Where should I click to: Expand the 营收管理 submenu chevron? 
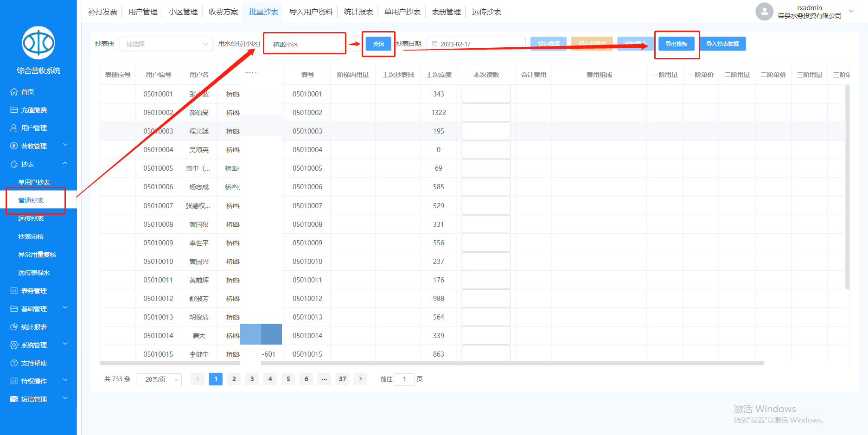click(65, 145)
